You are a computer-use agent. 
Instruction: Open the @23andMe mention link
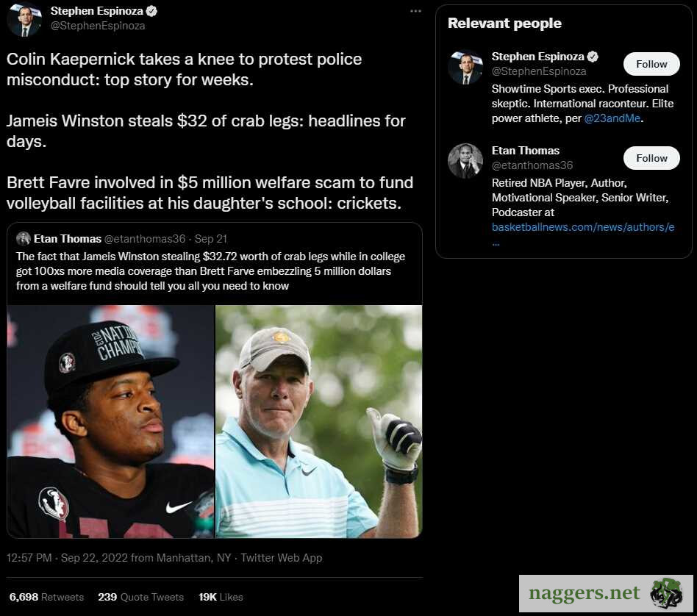pos(612,118)
